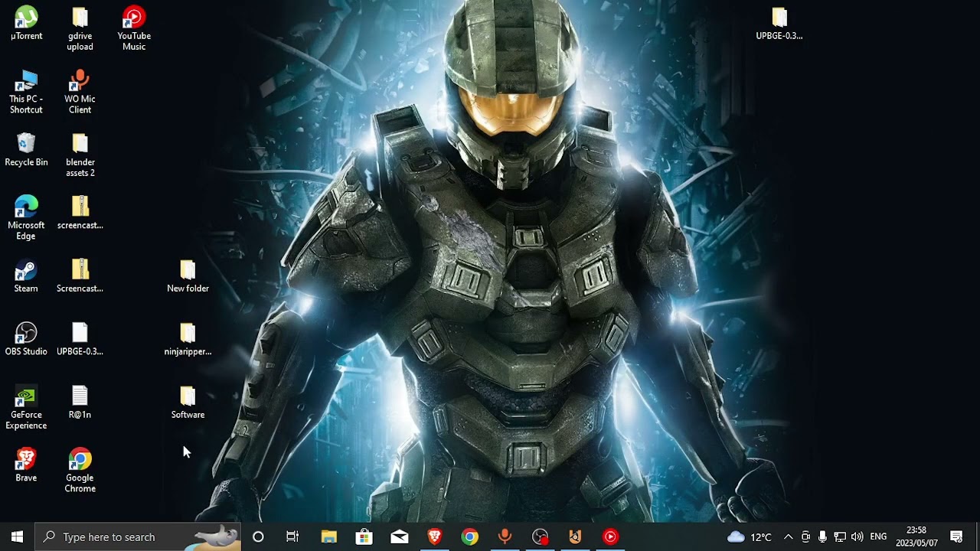The width and height of the screenshot is (980, 551).
Task: Click the Meet Now tray icon
Action: (805, 536)
